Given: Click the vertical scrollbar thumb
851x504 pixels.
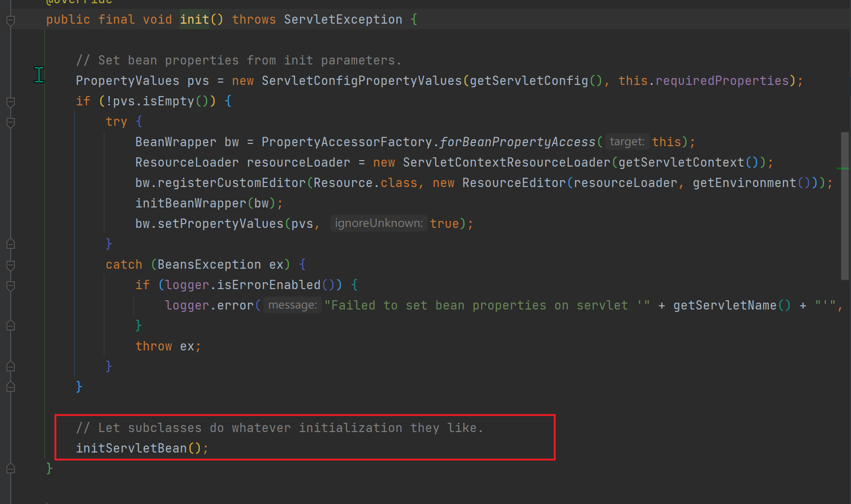Looking at the screenshot, I should [845, 206].
